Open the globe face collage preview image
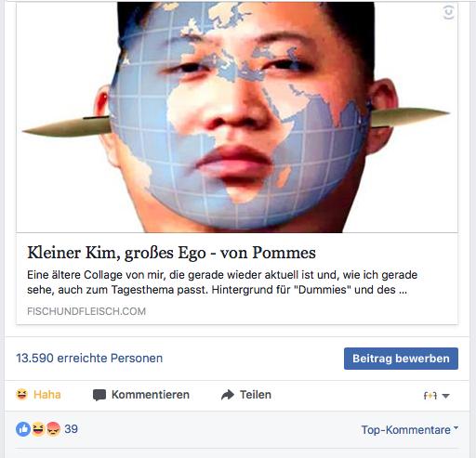 click(x=237, y=117)
